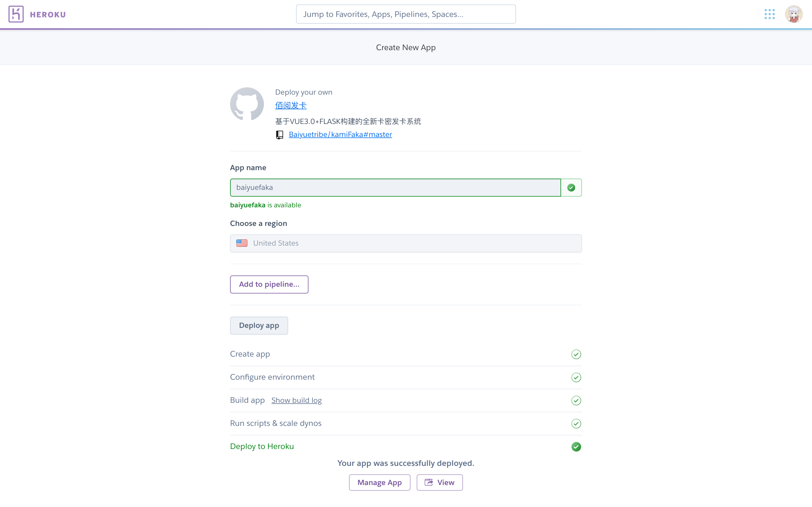
Task: Open the user avatar menu
Action: pos(794,14)
